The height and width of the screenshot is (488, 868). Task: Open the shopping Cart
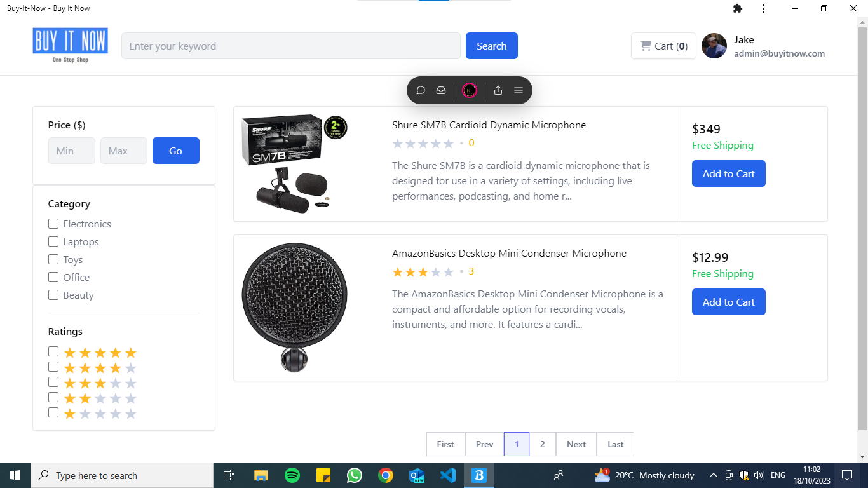[x=663, y=46]
